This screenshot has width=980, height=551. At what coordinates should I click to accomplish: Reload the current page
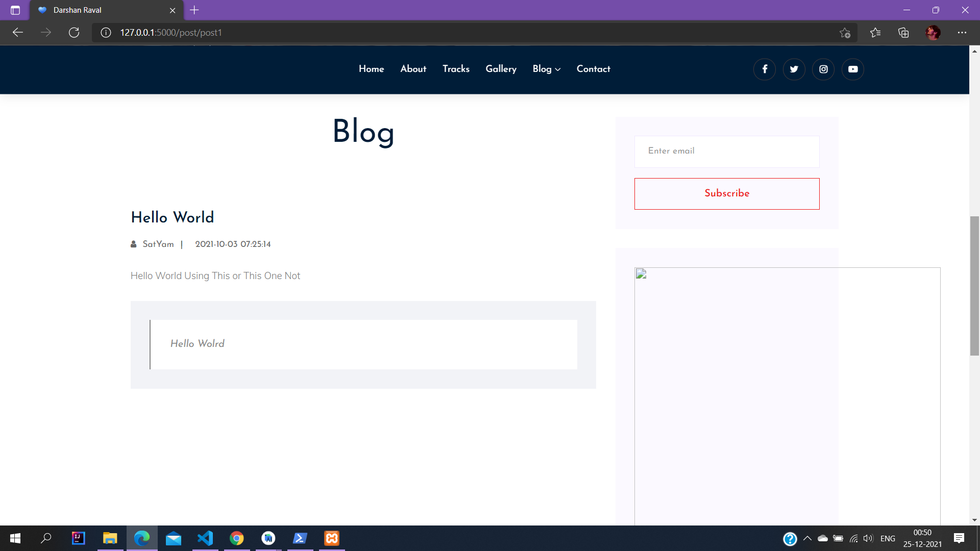tap(74, 32)
